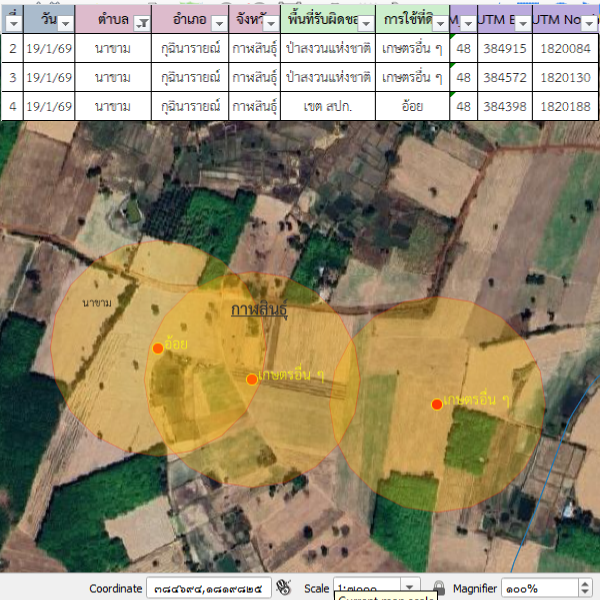
Task: Select the cell containing เขต สปก.
Action: [x=329, y=105]
